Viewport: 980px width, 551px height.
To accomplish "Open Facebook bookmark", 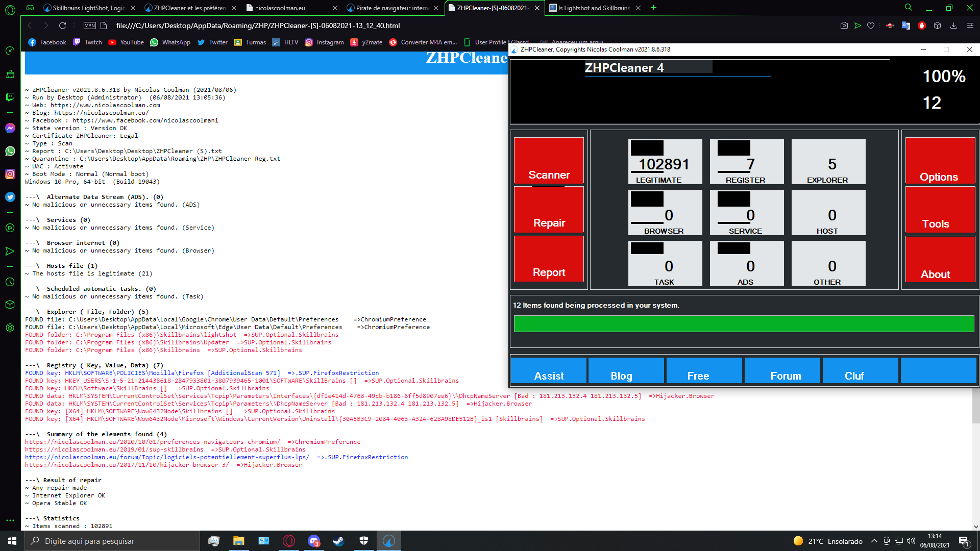I will (47, 42).
